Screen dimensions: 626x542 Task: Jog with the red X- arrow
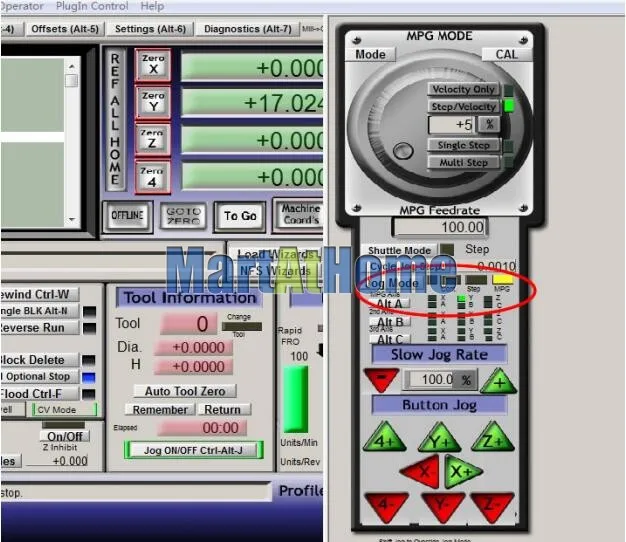[x=421, y=472]
